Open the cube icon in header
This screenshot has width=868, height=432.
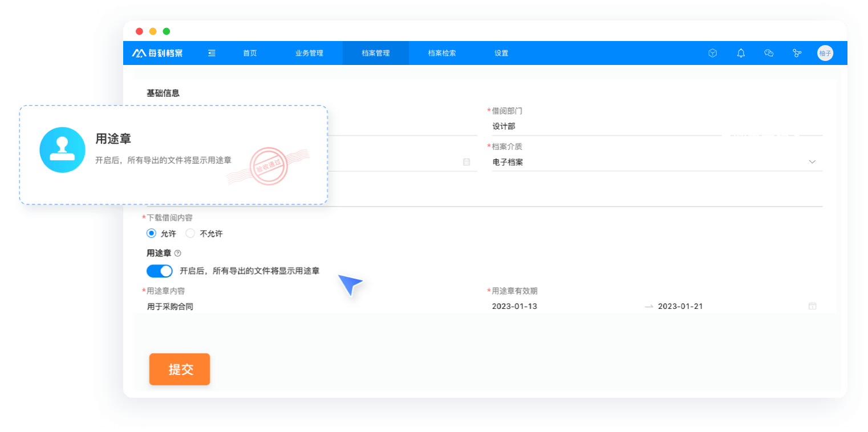(712, 53)
